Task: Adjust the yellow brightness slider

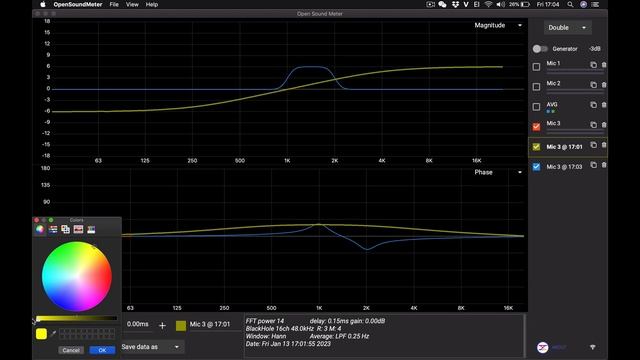Action: tap(77, 318)
